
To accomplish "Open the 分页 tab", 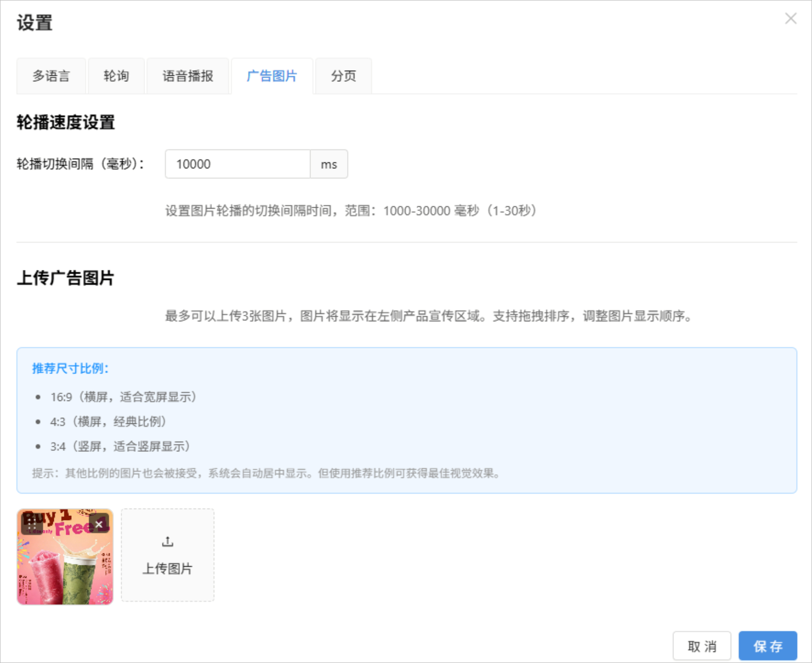I will point(343,76).
